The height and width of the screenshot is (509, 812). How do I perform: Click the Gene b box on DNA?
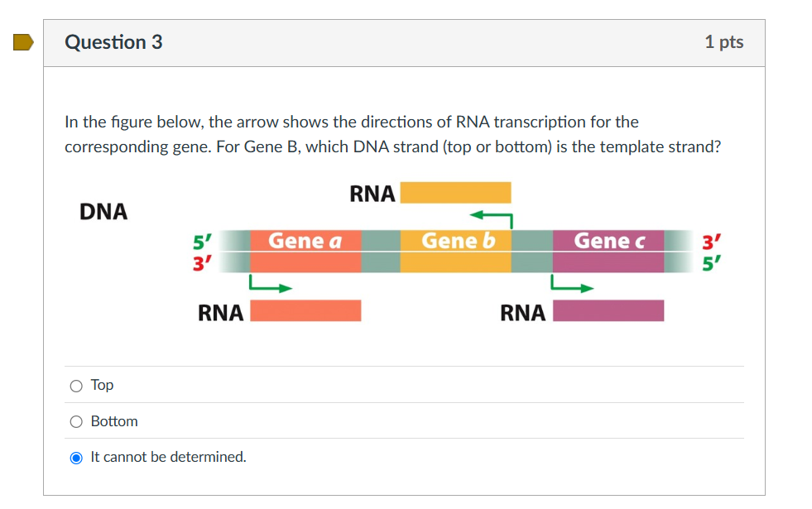coord(456,251)
